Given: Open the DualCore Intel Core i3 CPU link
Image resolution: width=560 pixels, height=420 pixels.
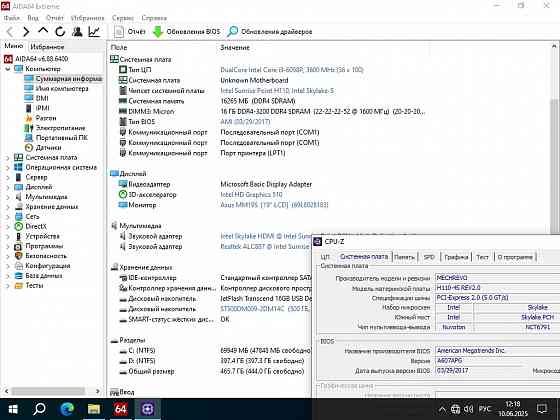Looking at the screenshot, I should point(292,70).
